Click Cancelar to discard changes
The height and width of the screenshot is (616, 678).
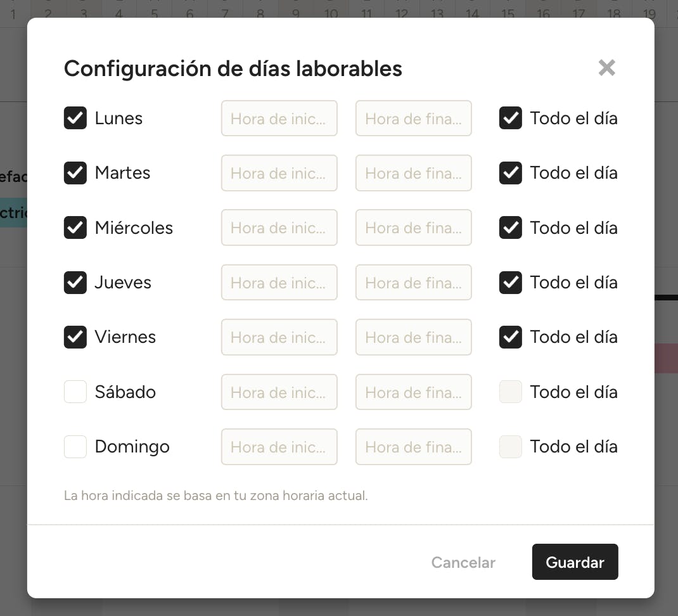463,562
